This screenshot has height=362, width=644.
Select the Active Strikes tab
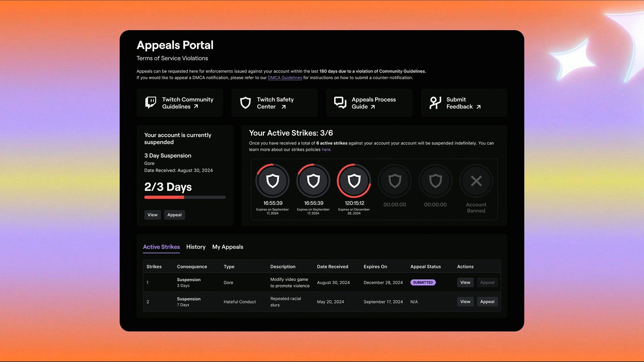point(161,247)
